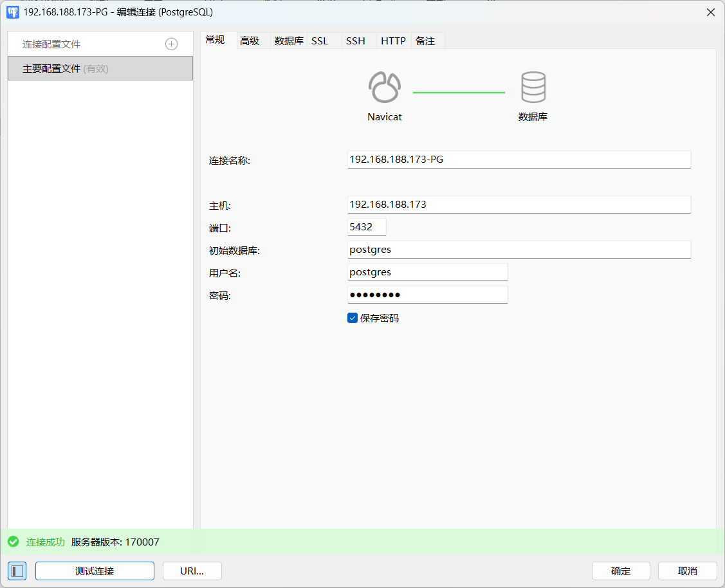The width and height of the screenshot is (725, 588).
Task: Cancel the dialog with 取消 button
Action: tap(687, 571)
